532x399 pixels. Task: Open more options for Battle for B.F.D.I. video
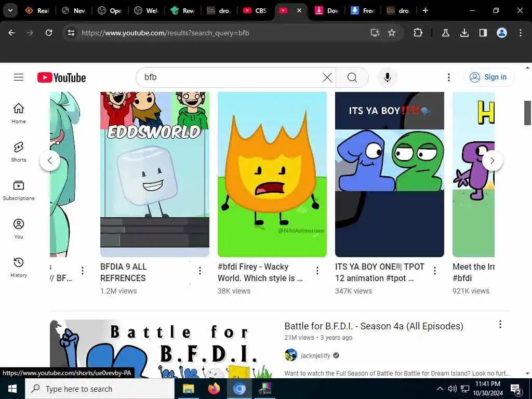[x=500, y=324]
